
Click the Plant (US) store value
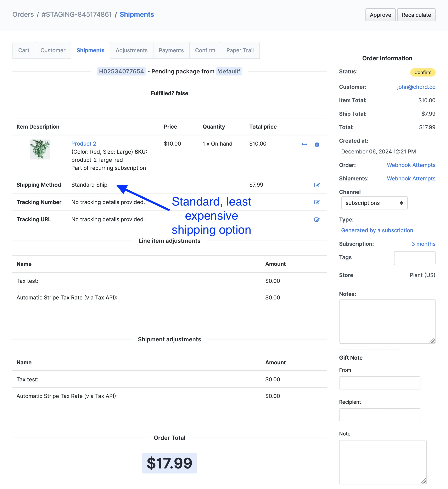tap(422, 275)
